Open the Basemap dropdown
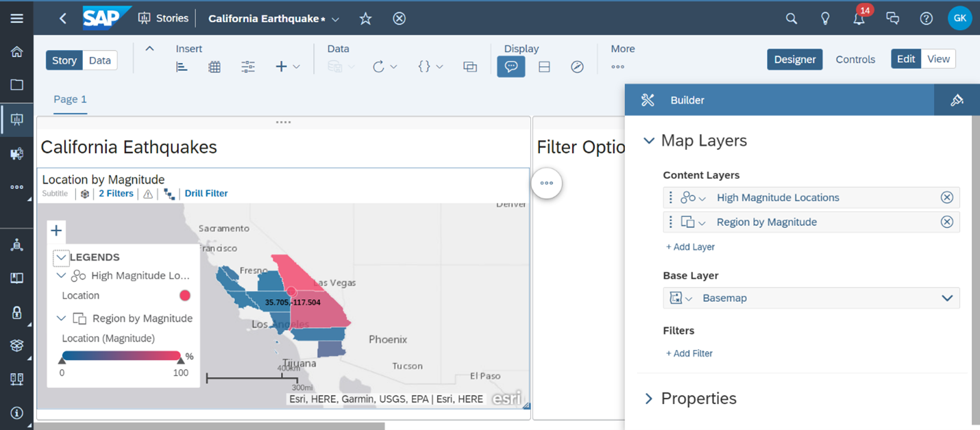The image size is (980, 430). tap(947, 298)
